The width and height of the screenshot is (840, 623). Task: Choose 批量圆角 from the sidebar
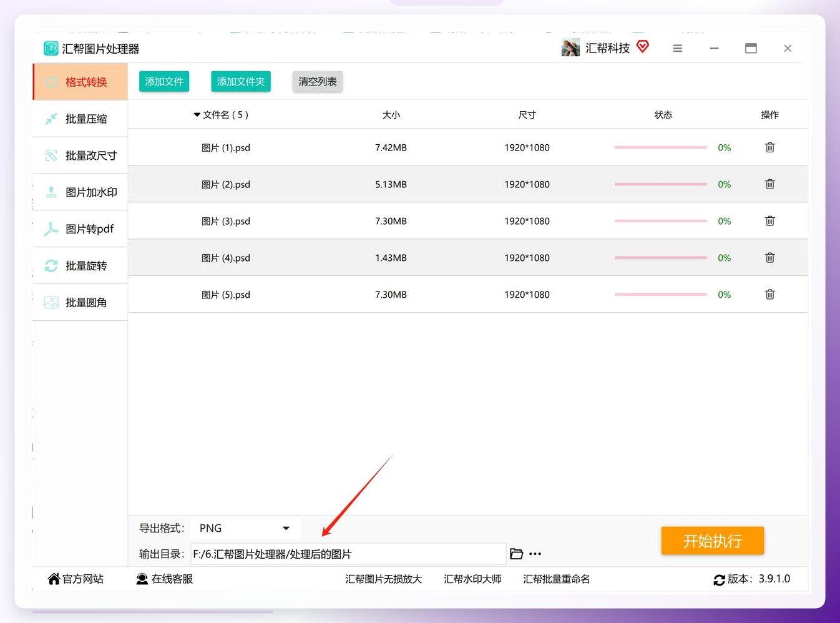pyautogui.click(x=81, y=303)
